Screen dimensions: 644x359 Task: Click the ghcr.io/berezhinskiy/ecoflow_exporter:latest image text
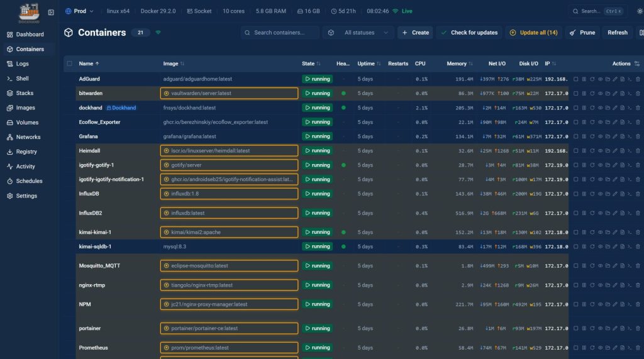click(x=215, y=122)
